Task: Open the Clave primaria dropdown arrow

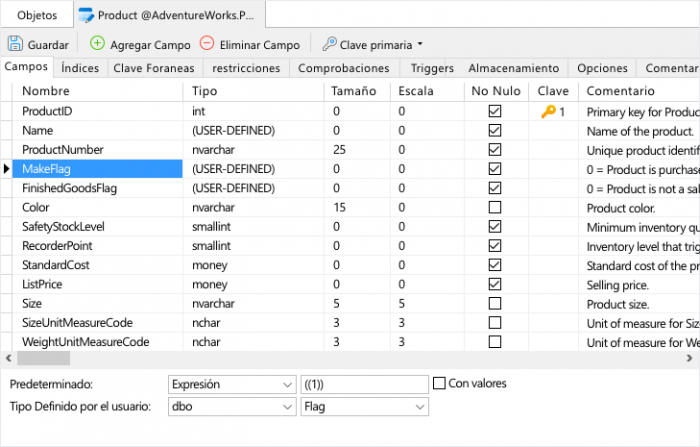Action: tap(420, 44)
